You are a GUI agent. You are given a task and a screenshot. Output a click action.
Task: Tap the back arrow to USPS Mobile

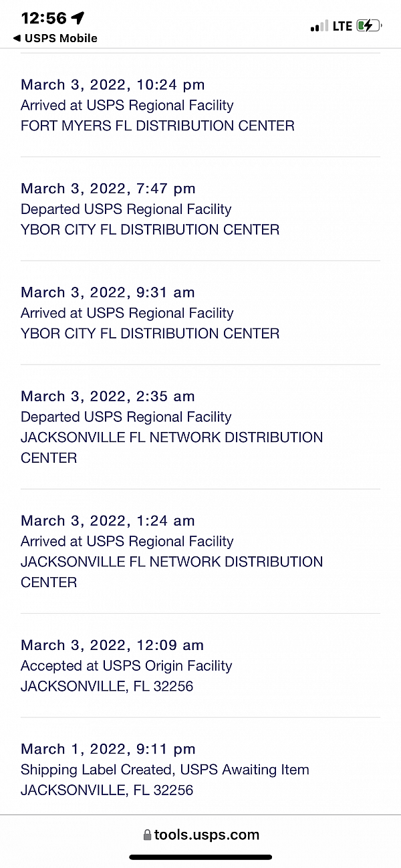pyautogui.click(x=17, y=38)
